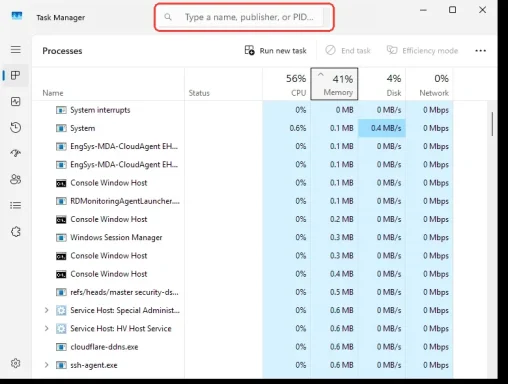Click the Task Manager app icon

pyautogui.click(x=17, y=16)
